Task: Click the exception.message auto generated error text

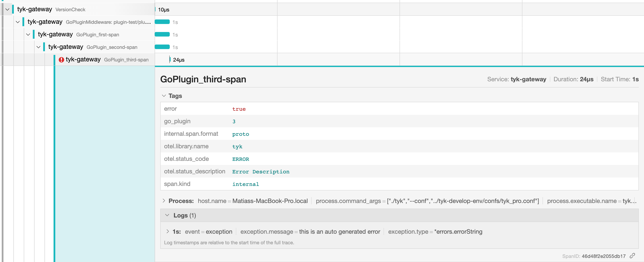Action: tap(339, 232)
